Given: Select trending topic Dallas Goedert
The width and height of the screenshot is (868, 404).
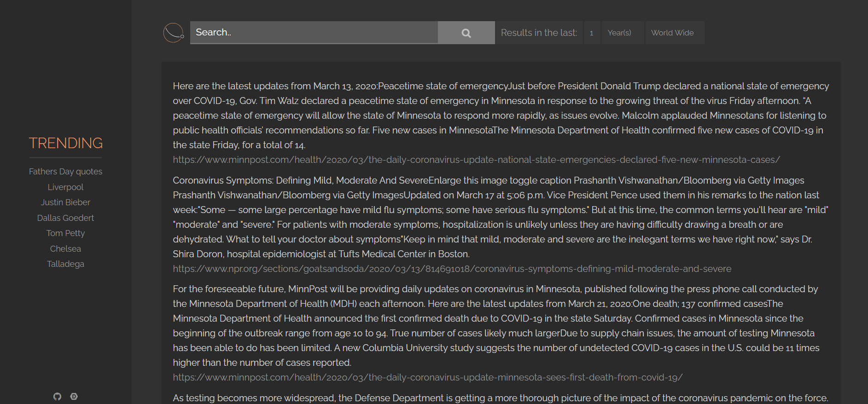Looking at the screenshot, I should pos(65,218).
